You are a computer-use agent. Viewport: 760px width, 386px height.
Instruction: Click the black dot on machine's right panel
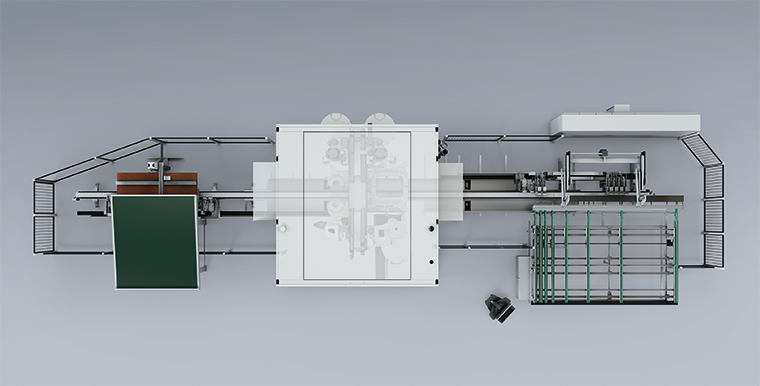(431, 228)
